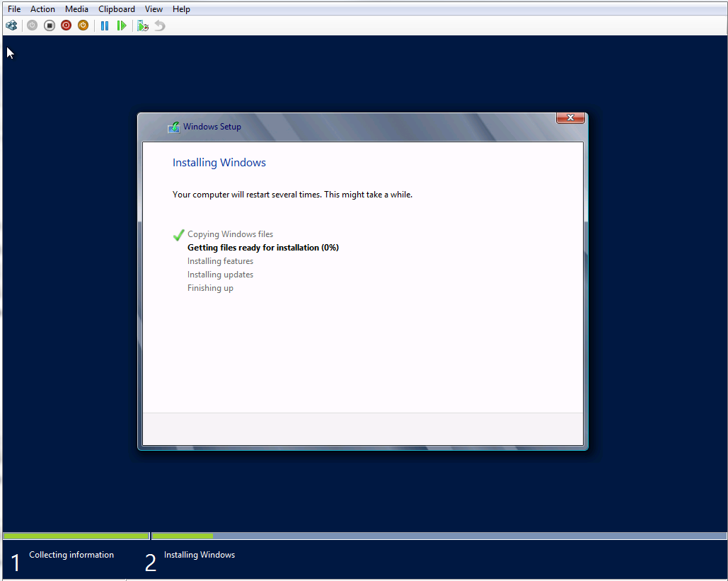
Task: Click the green Reset icon
Action: coord(122,25)
